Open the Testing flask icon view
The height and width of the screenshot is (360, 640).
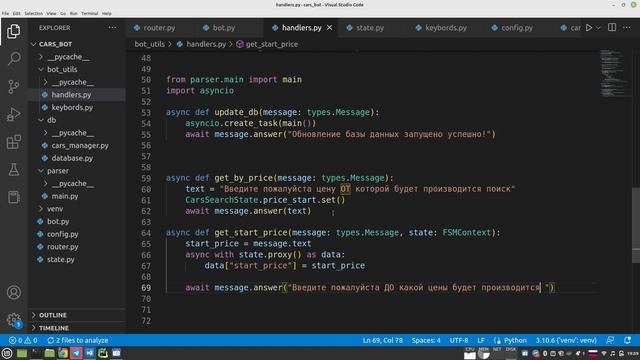pos(13,169)
